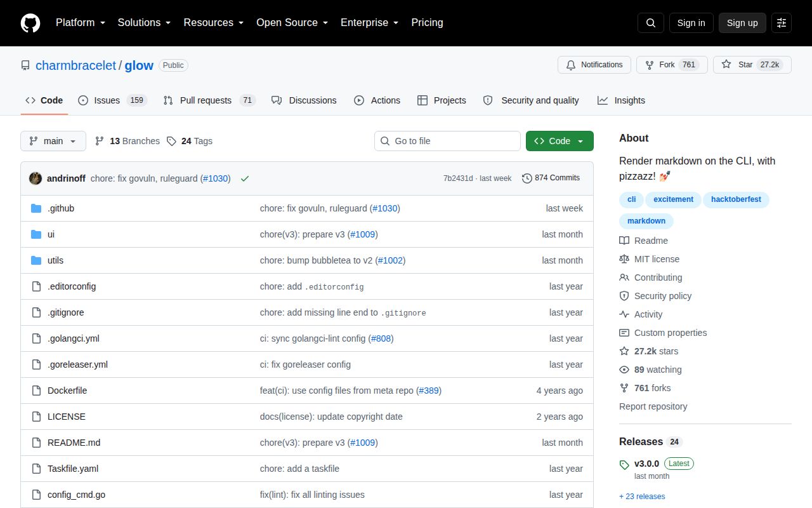
Task: Open the Security and quality tab
Action: (531, 100)
